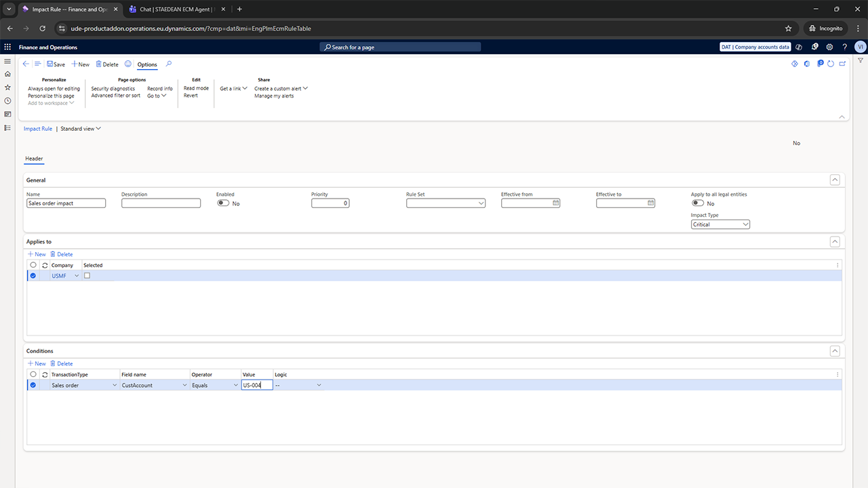Delete the row in Applies to
The width and height of the screenshot is (868, 488).
coord(62,254)
